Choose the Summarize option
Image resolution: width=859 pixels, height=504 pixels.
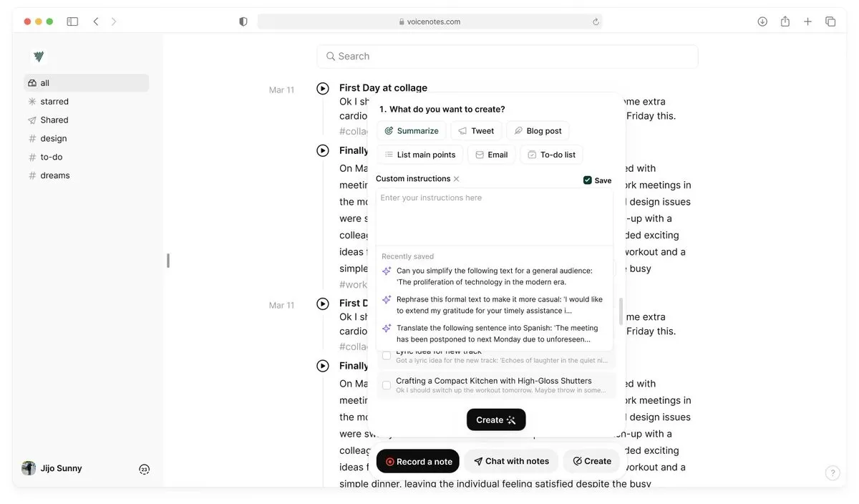point(412,131)
